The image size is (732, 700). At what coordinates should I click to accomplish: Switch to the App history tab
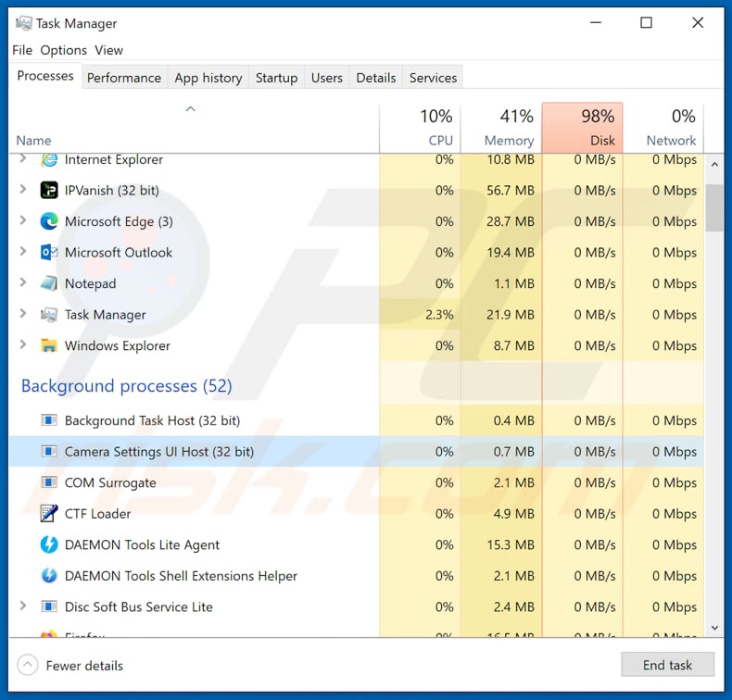pyautogui.click(x=208, y=78)
